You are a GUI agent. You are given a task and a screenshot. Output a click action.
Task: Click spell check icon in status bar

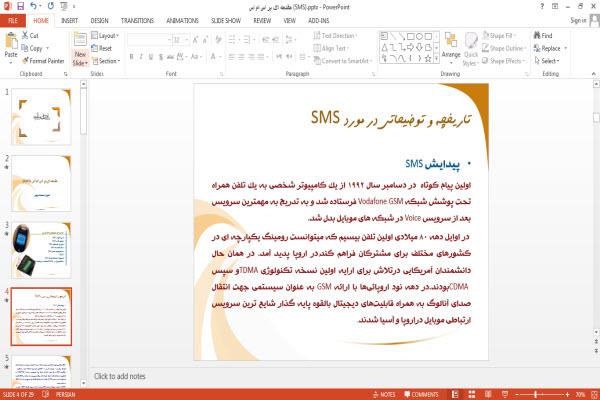(45, 394)
